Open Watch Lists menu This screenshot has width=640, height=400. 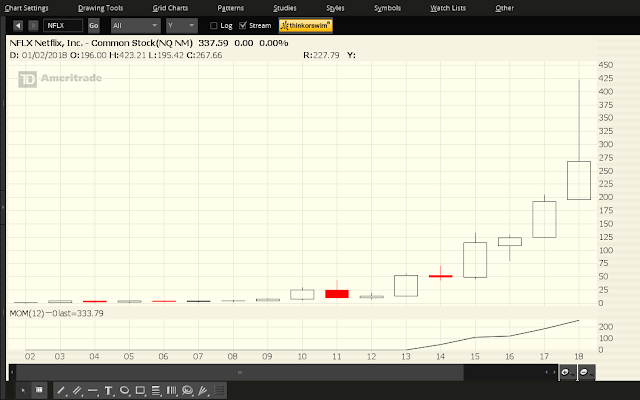click(448, 8)
